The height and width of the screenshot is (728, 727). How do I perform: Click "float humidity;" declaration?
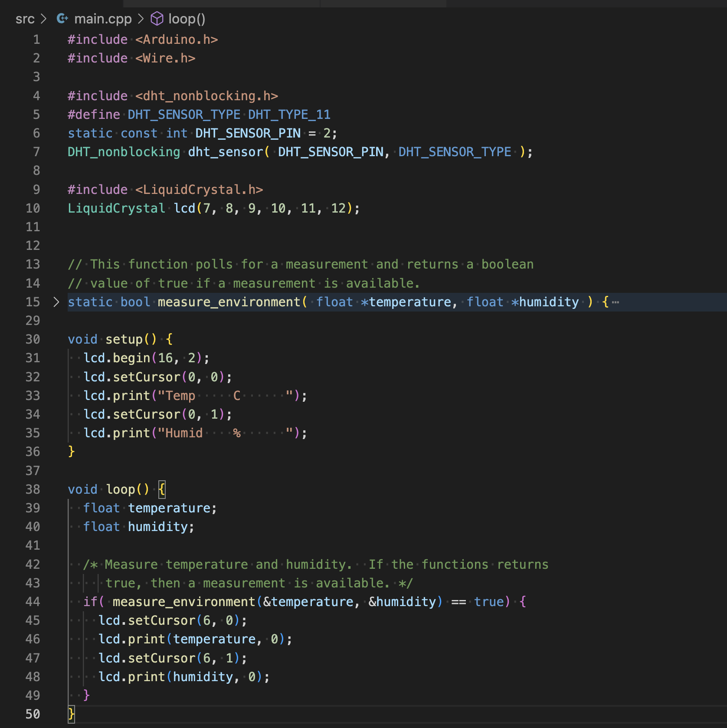(x=139, y=527)
